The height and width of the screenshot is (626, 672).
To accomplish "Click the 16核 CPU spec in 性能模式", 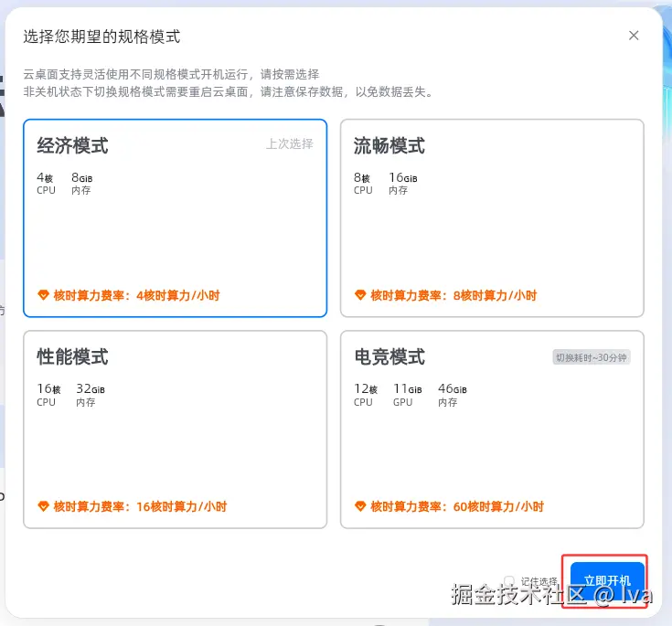I will point(48,395).
